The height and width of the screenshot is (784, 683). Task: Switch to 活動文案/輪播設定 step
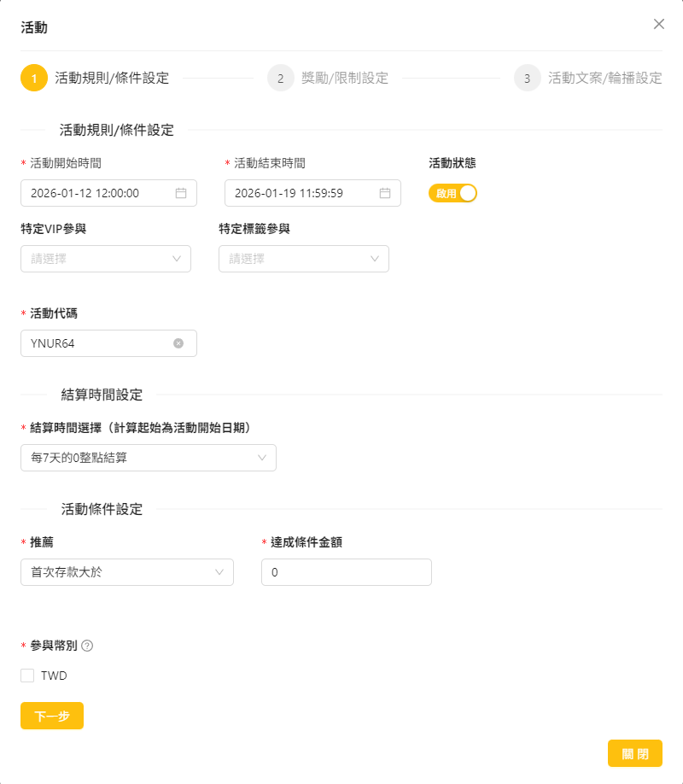coord(604,79)
